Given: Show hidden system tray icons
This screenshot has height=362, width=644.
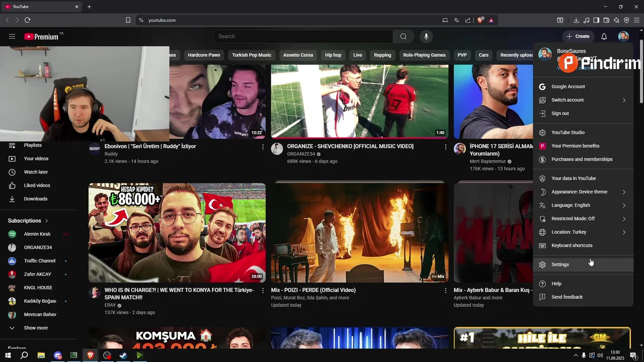Looking at the screenshot, I should click(x=576, y=355).
